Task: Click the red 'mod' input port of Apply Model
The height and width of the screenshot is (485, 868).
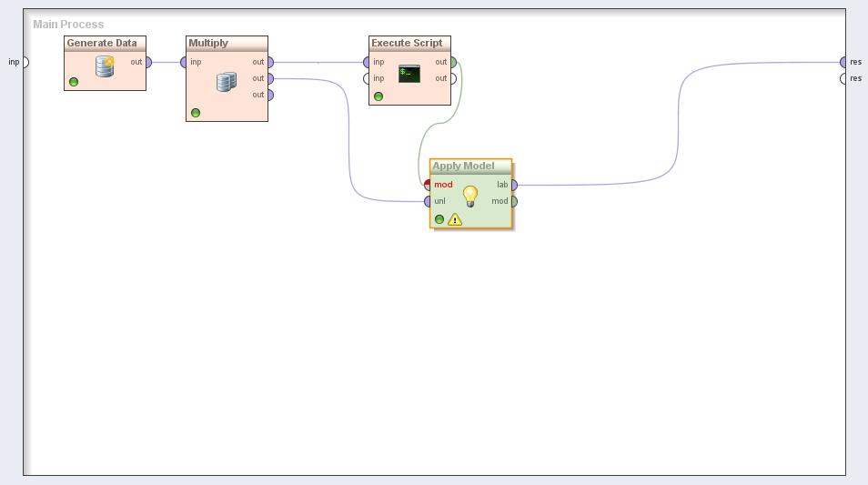Action: [x=428, y=185]
